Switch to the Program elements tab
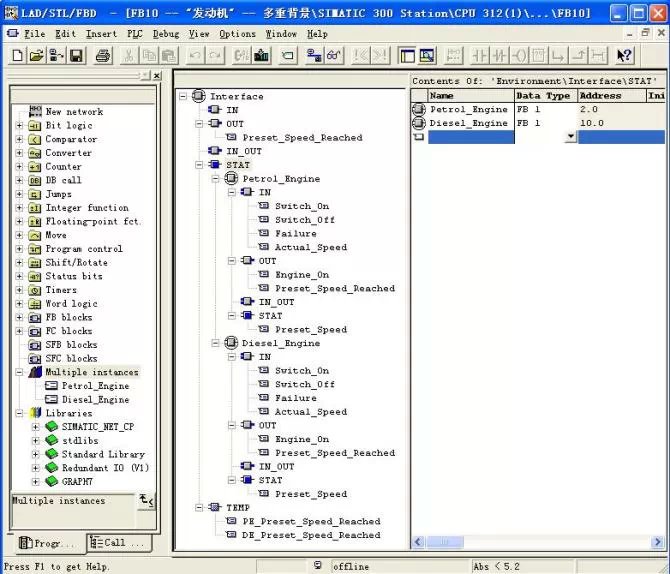Viewport: 670px width, 574px height. click(x=48, y=543)
